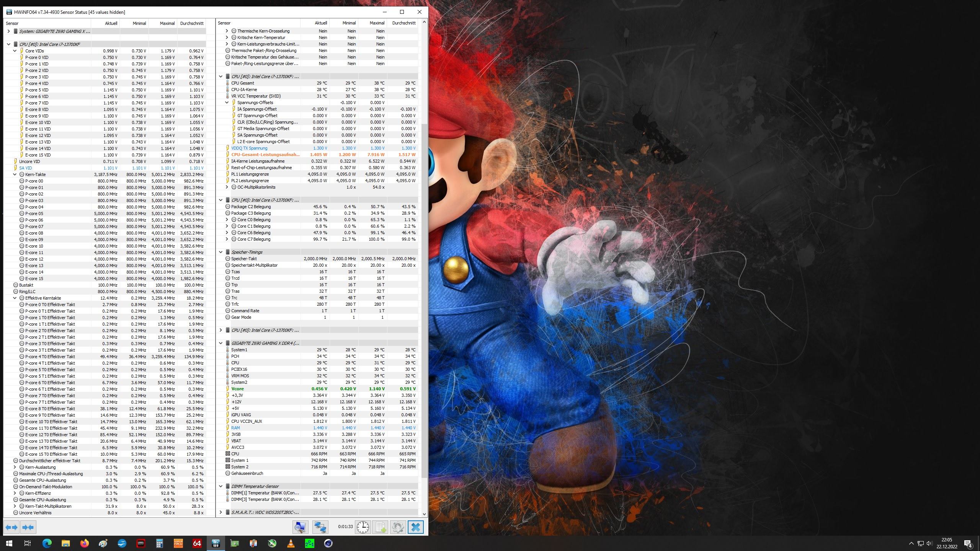
Task: Click the left pane Minimal column header
Action: 134,23
